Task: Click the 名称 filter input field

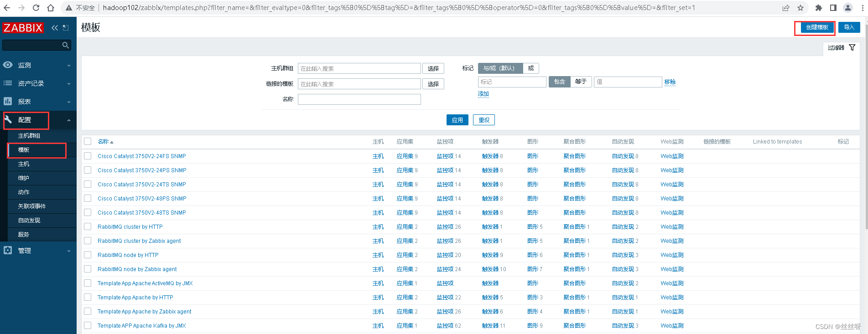Action: [x=359, y=99]
